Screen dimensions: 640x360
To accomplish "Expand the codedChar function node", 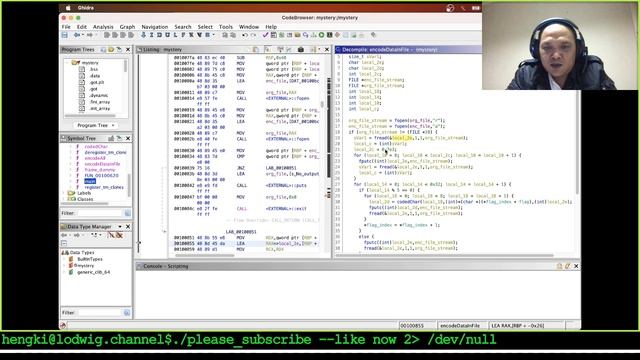I will click(x=70, y=147).
